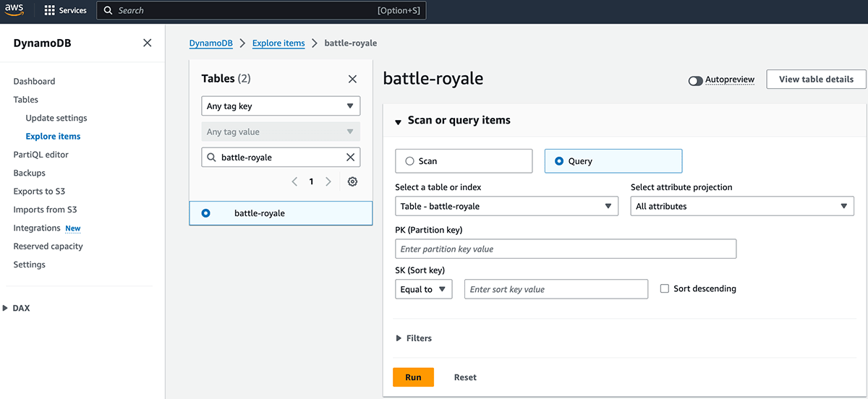Screen dimensions: 868x399
Task: Close the DynamoDB sidebar with the X
Action: point(148,43)
